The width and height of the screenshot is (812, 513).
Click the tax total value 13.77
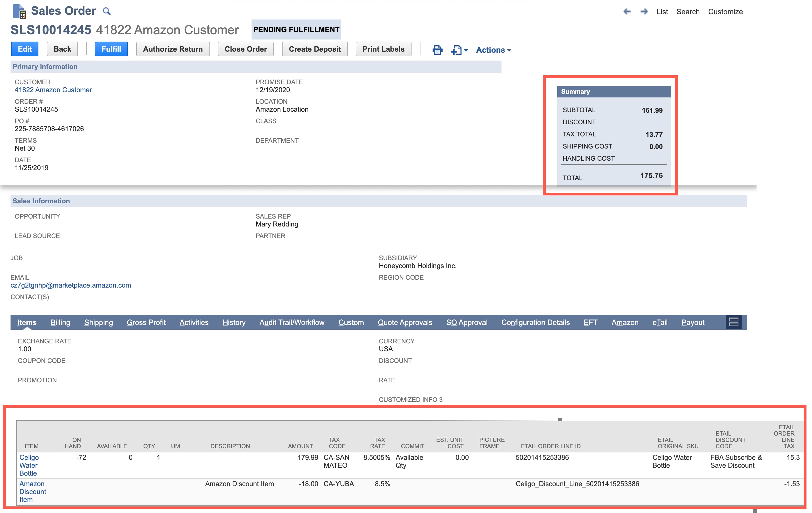654,134
